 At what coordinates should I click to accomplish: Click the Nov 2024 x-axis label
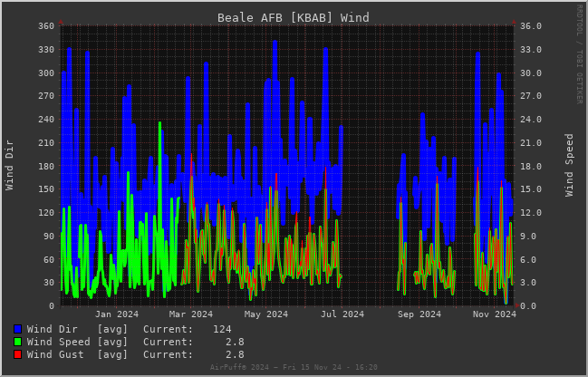[495, 314]
